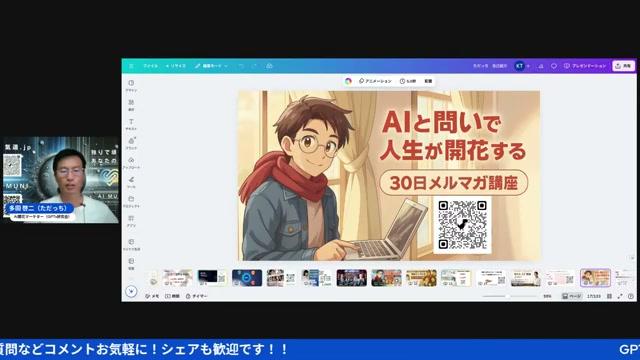The image size is (640, 360).
Task: Open the help question mark icon
Action: pyautogui.click(x=631, y=296)
